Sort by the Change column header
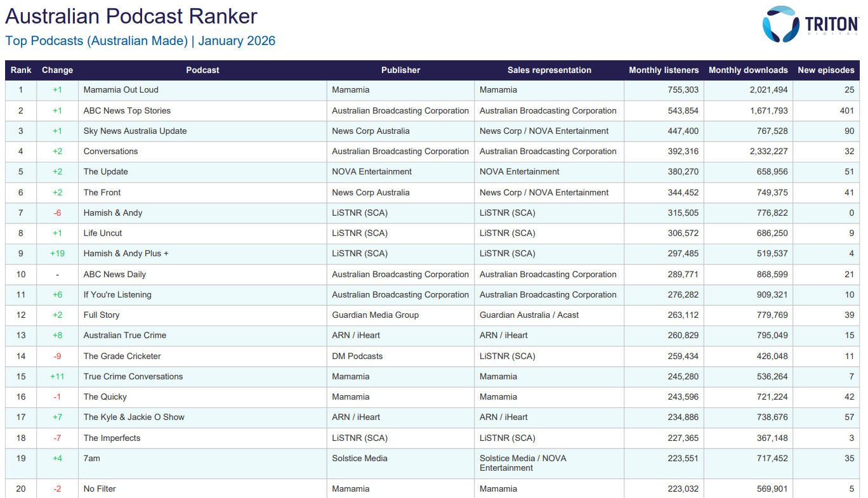 tap(57, 70)
